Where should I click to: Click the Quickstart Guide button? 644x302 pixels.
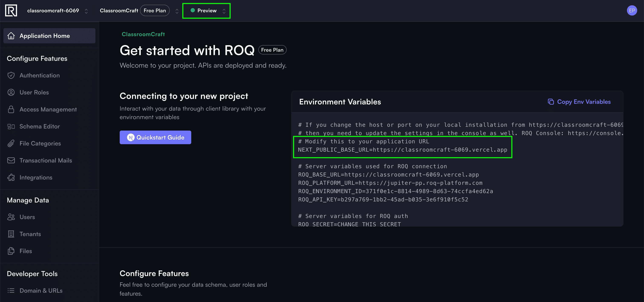[x=155, y=137]
